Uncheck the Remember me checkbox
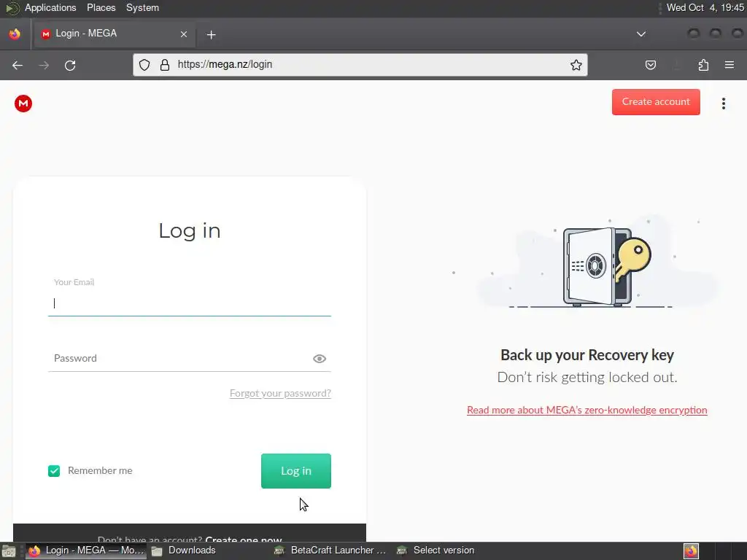This screenshot has height=560, width=747. [x=54, y=471]
